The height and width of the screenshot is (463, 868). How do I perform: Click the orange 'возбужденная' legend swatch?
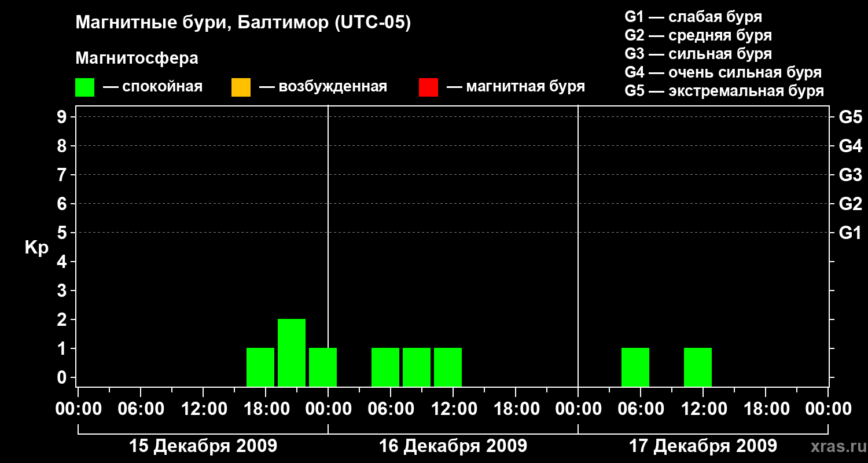pos(241,87)
